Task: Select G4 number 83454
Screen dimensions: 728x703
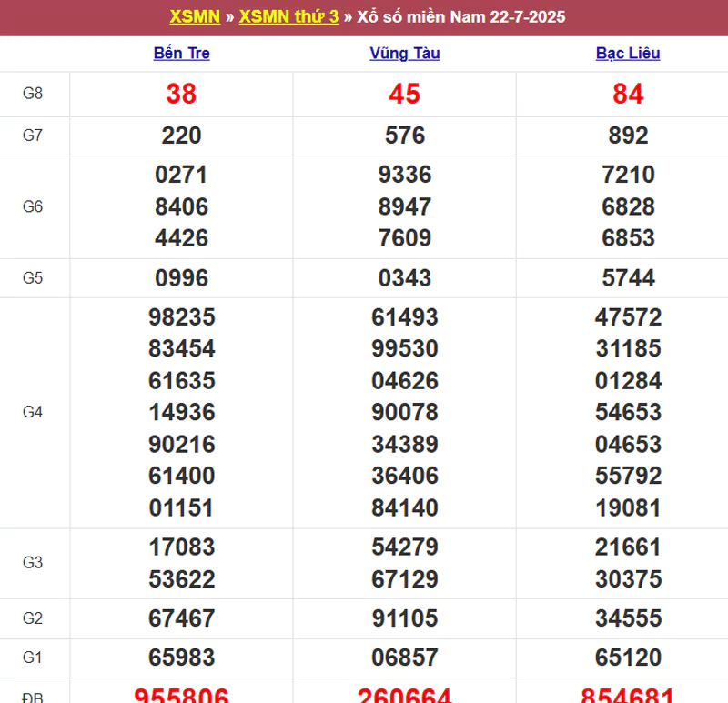Action: click(181, 348)
